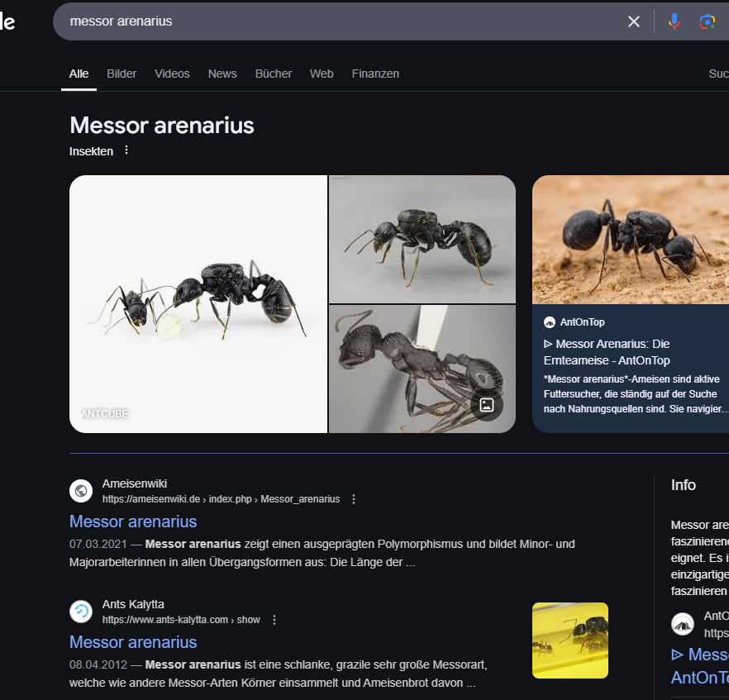Click the image gallery icon on ant photo
This screenshot has height=700, width=729.
click(487, 405)
